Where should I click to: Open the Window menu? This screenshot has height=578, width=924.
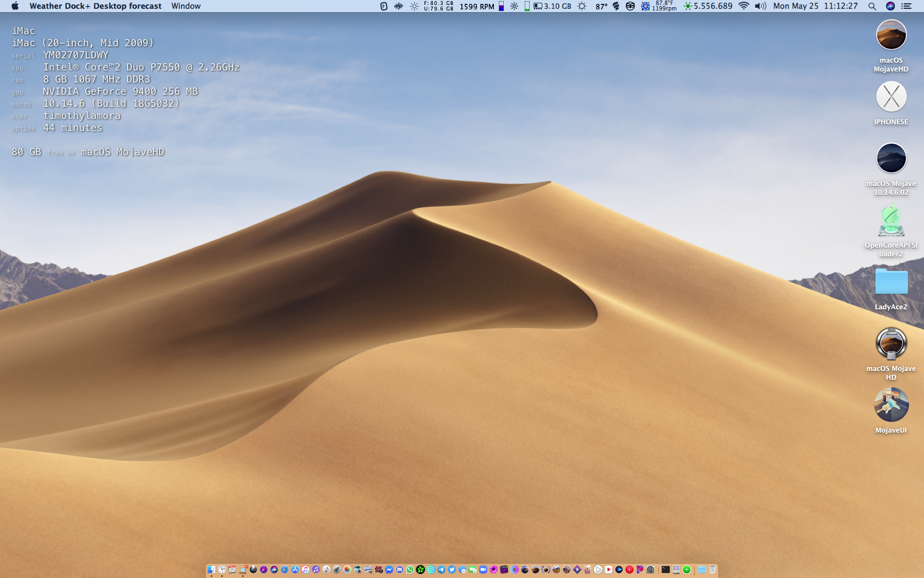tap(186, 6)
